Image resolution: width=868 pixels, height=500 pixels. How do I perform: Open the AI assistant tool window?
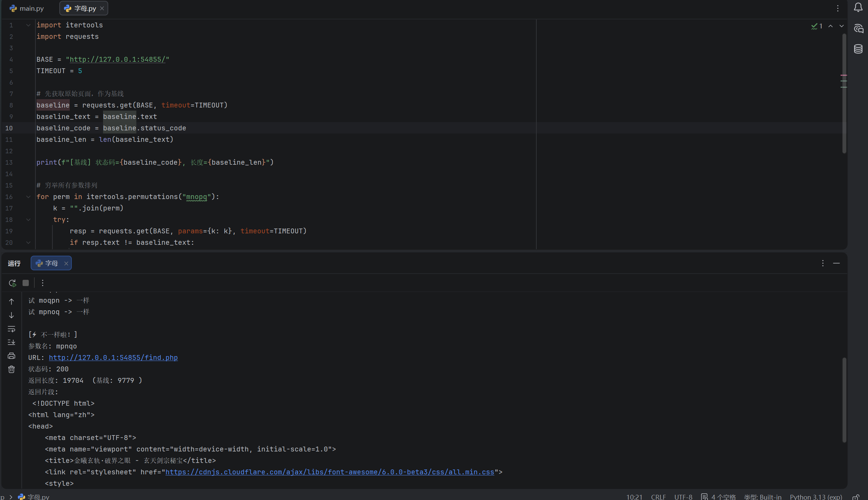click(858, 28)
